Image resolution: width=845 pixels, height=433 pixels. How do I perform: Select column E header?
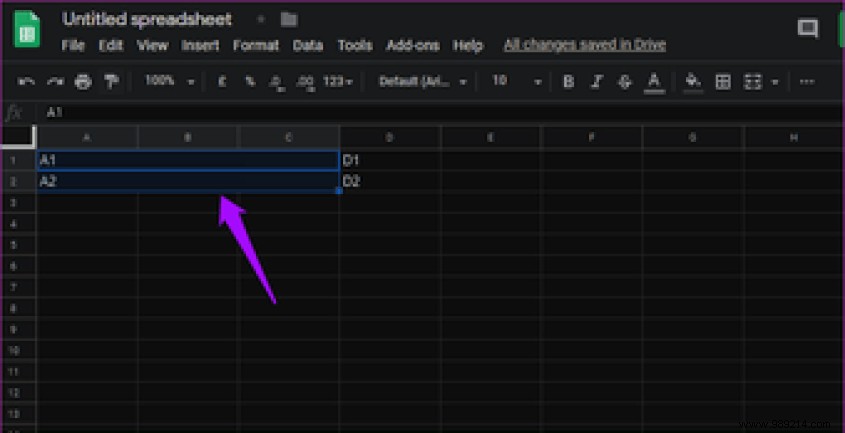coord(491,138)
